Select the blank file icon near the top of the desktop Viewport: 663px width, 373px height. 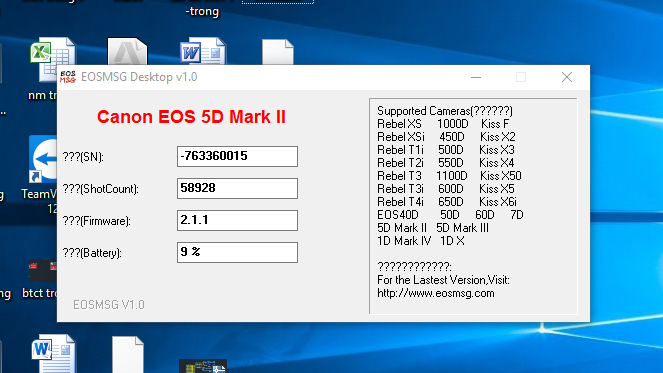pos(278,52)
